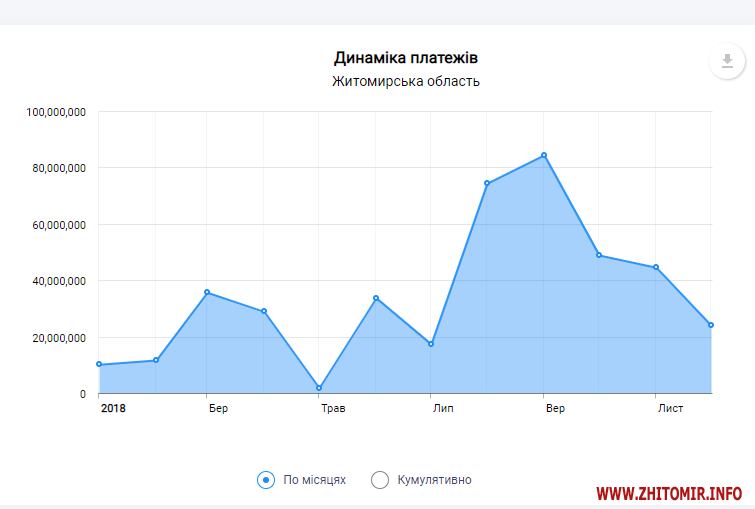
Task: Click the 'Кумулятивно' label text
Action: pyautogui.click(x=434, y=480)
